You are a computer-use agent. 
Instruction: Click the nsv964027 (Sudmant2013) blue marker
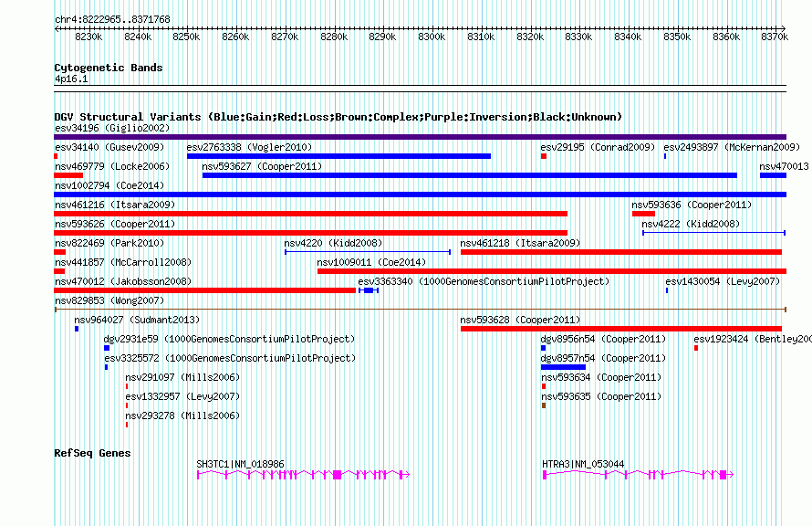tap(77, 329)
